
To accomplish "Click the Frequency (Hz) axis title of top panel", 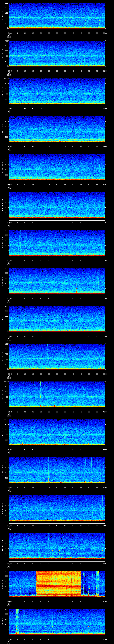I will (x=3, y=16).
